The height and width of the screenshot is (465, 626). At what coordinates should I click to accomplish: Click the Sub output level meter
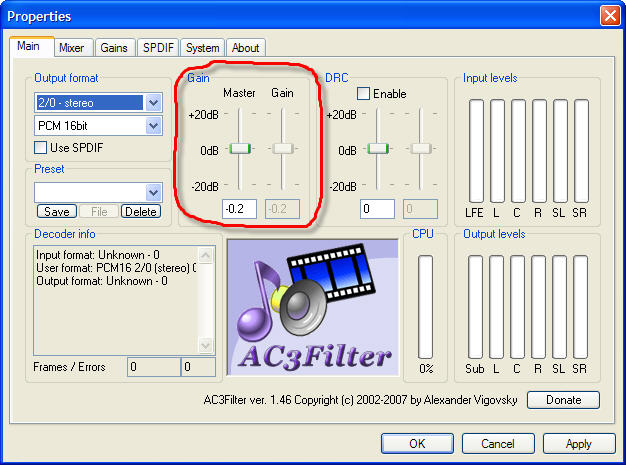click(x=475, y=307)
